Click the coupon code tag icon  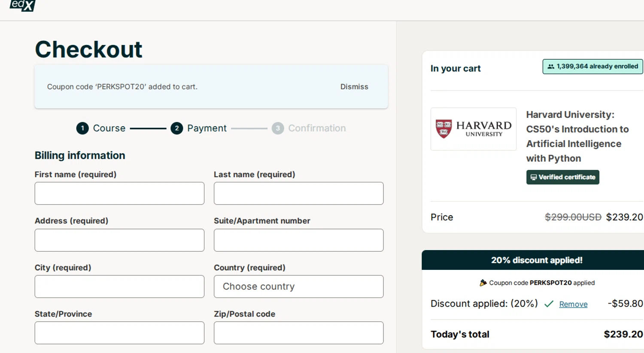(x=483, y=283)
